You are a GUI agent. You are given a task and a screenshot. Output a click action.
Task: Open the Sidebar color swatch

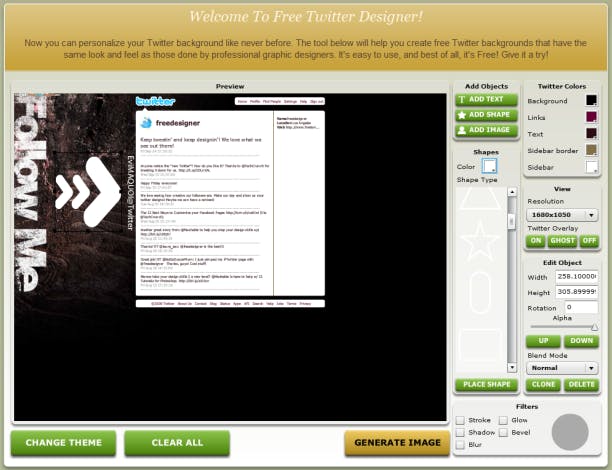[591, 167]
